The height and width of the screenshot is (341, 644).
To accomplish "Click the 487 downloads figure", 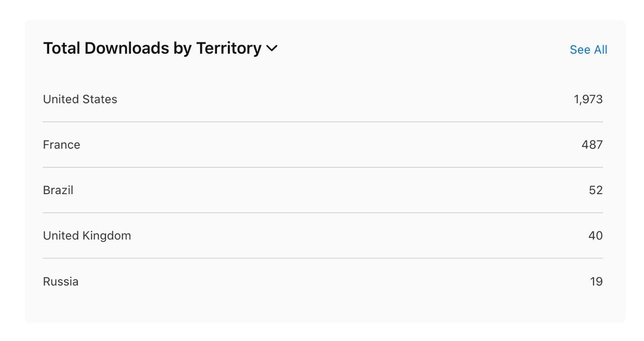I will point(592,145).
